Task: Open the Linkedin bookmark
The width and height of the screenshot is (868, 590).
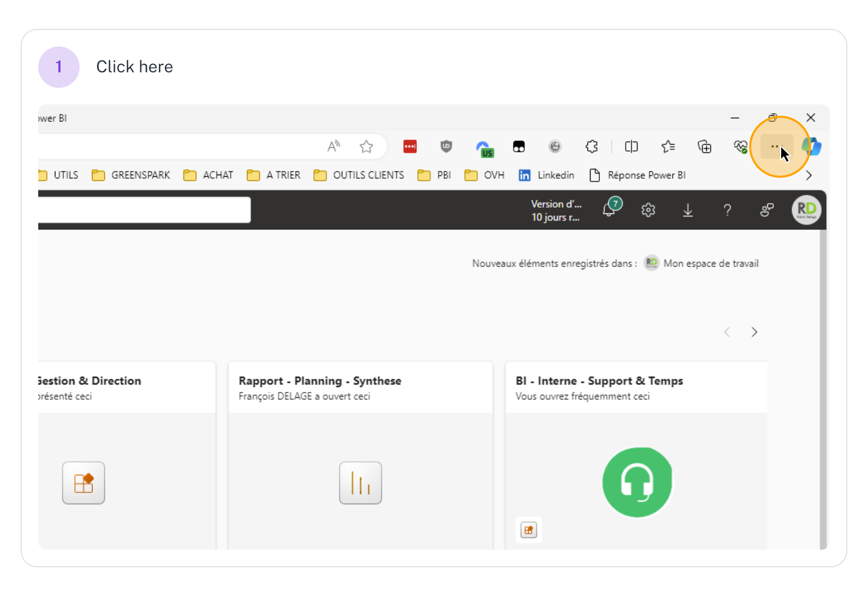Action: pos(547,175)
